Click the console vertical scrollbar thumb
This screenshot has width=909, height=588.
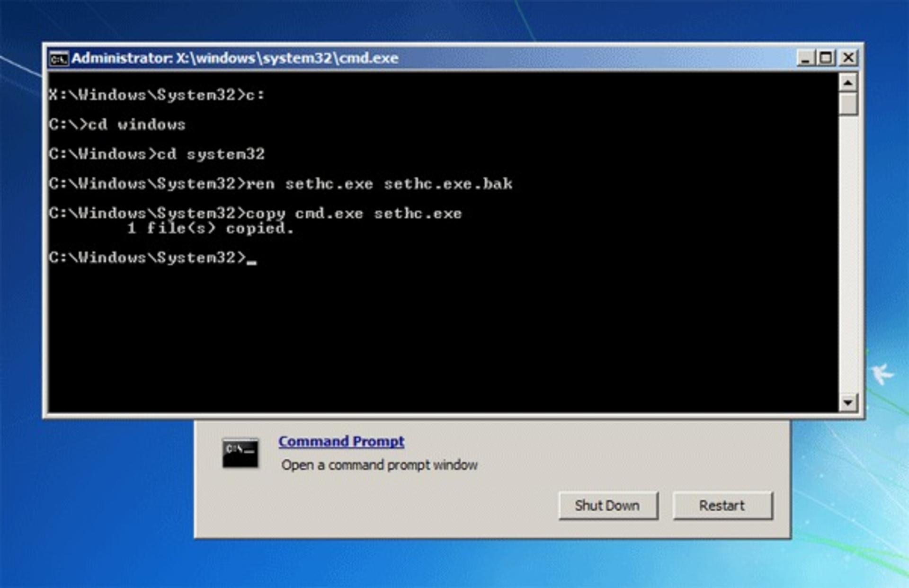848,104
